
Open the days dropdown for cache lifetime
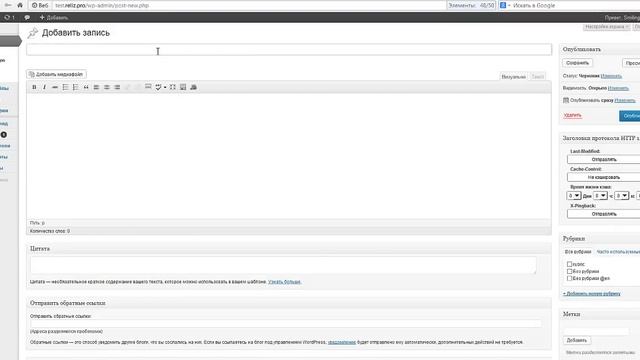[574, 196]
